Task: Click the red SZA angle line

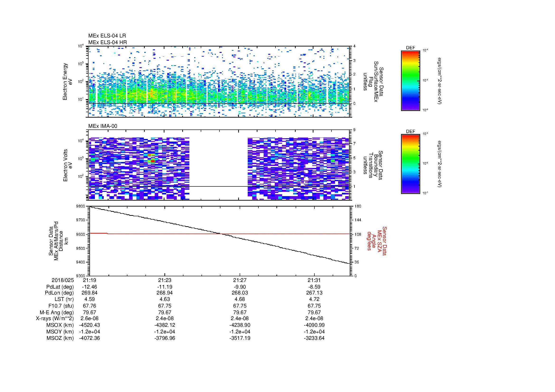Action: (x=219, y=234)
